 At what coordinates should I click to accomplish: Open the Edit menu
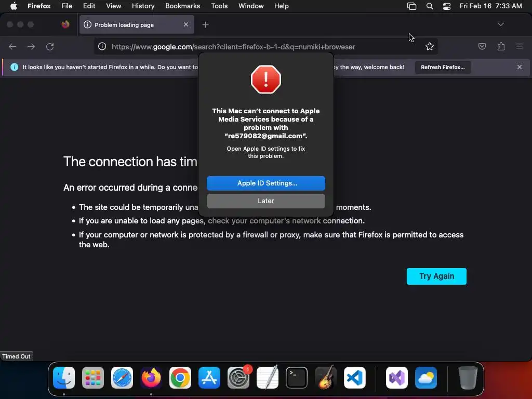pyautogui.click(x=89, y=6)
